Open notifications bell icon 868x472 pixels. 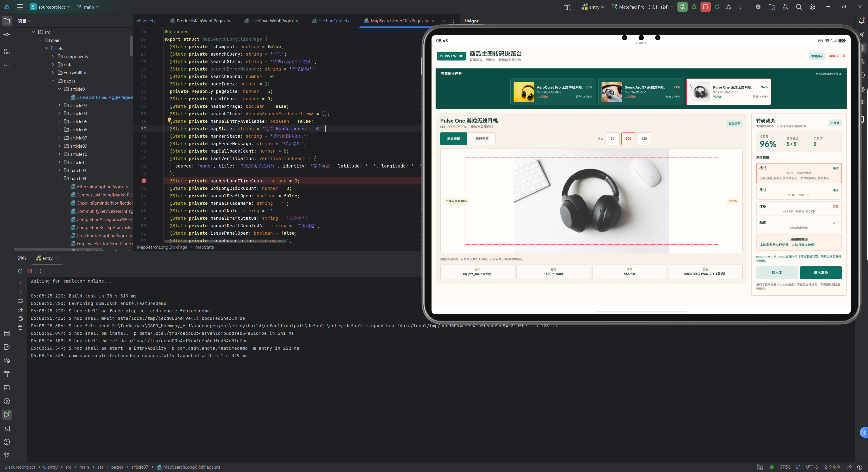tap(862, 21)
